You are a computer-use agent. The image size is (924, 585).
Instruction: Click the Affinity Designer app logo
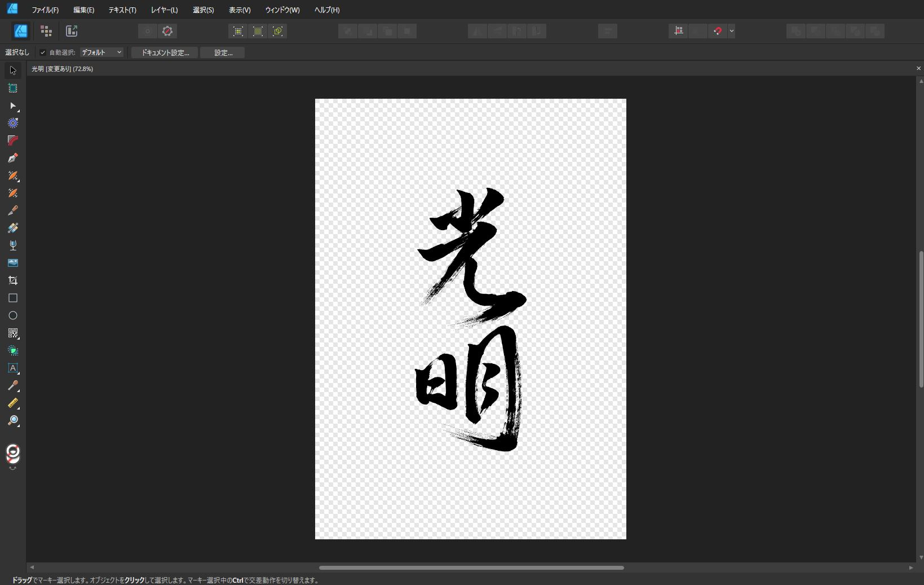[12, 8]
